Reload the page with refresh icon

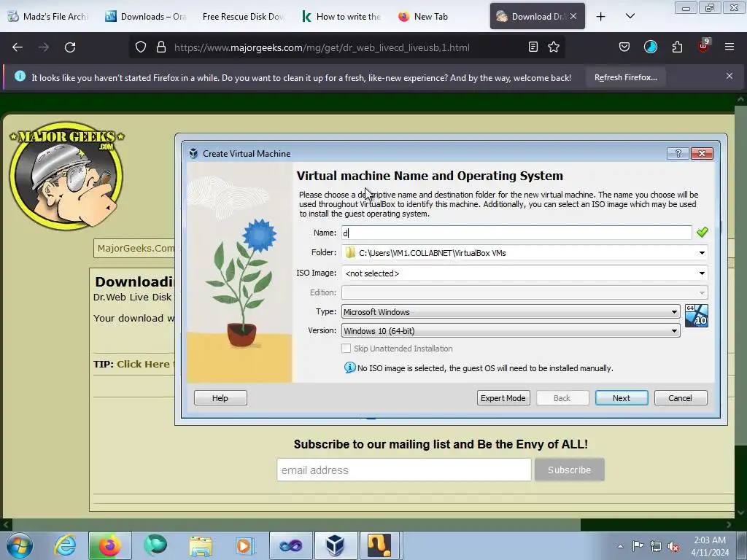pos(70,47)
